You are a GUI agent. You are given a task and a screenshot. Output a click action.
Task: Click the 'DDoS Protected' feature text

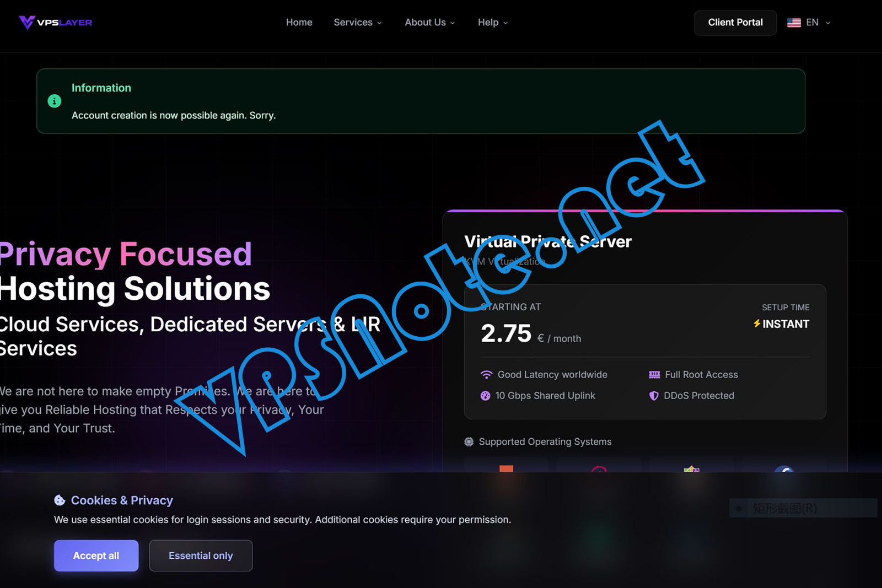click(x=699, y=396)
